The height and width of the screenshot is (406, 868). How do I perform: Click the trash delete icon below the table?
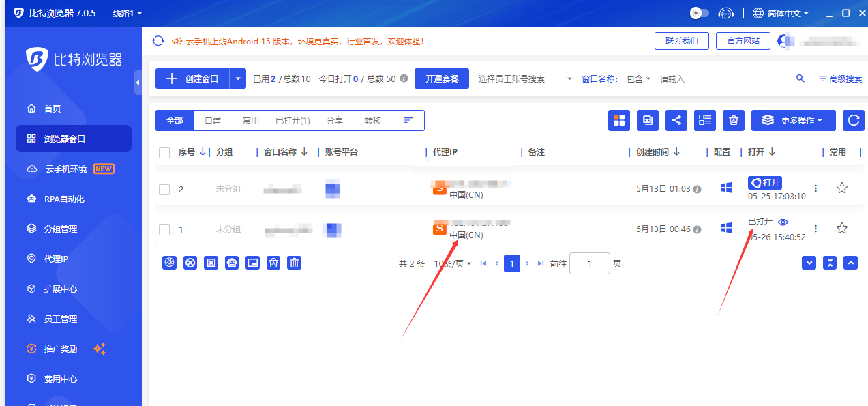tap(294, 262)
